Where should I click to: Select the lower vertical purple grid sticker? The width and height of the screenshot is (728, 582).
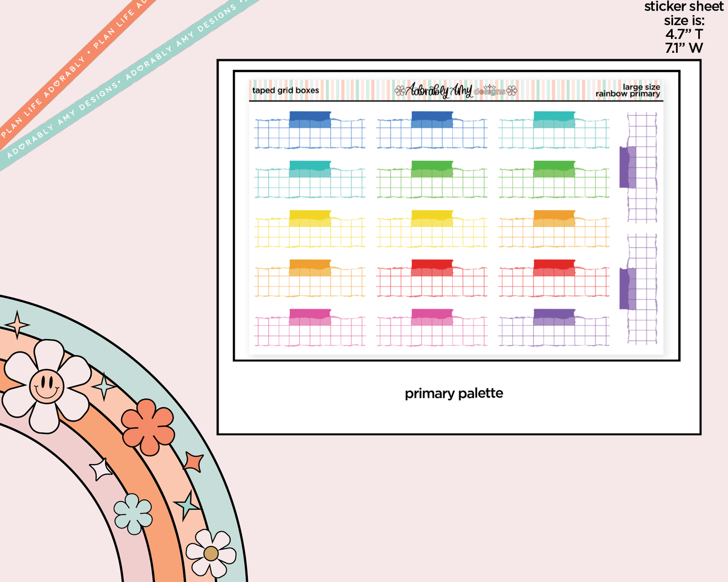pyautogui.click(x=638, y=289)
